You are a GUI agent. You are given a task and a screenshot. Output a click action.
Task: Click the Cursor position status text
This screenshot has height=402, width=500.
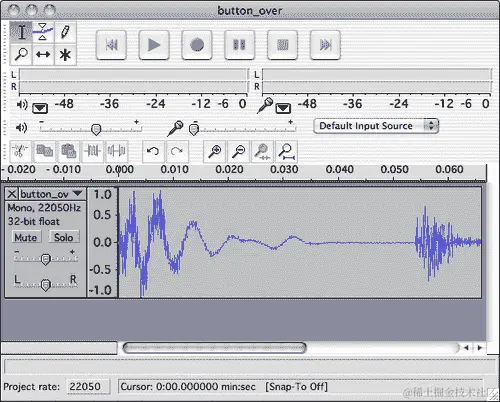(x=188, y=387)
